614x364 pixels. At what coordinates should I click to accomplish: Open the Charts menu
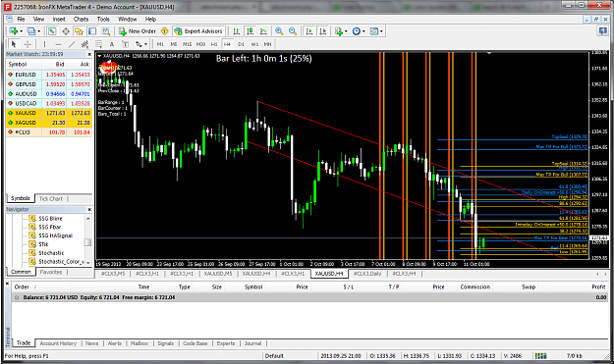point(82,20)
